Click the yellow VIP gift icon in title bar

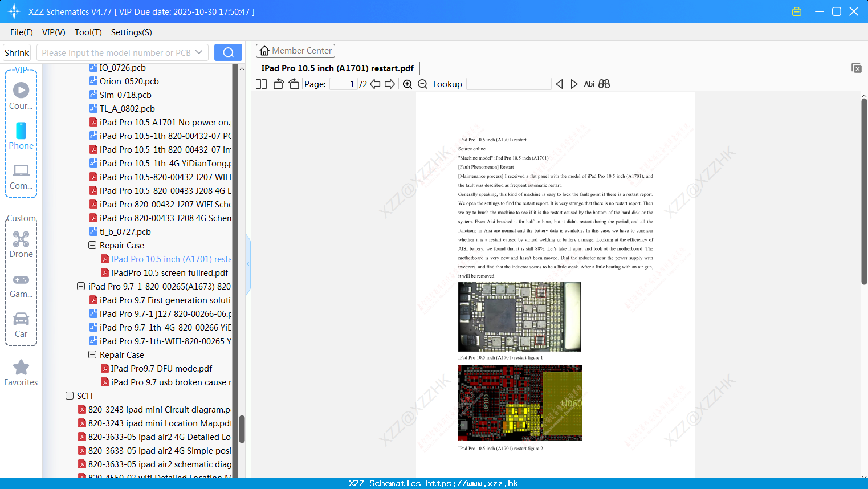[x=797, y=11]
